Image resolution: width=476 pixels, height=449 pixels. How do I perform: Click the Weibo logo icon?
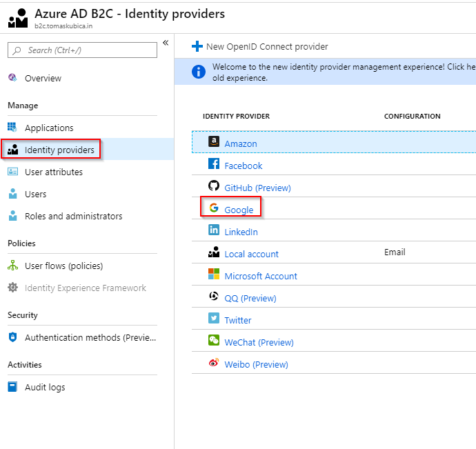[214, 362]
